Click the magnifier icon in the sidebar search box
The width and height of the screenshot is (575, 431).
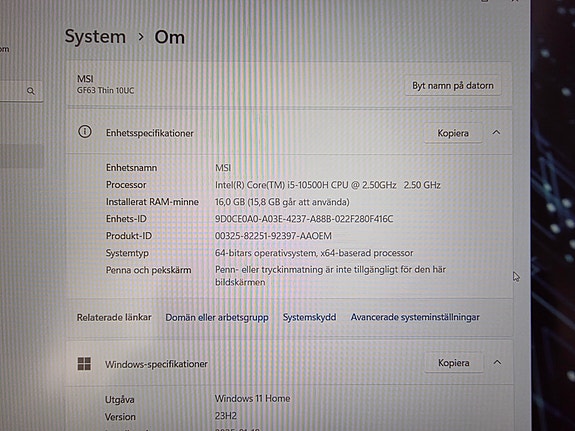tap(31, 91)
